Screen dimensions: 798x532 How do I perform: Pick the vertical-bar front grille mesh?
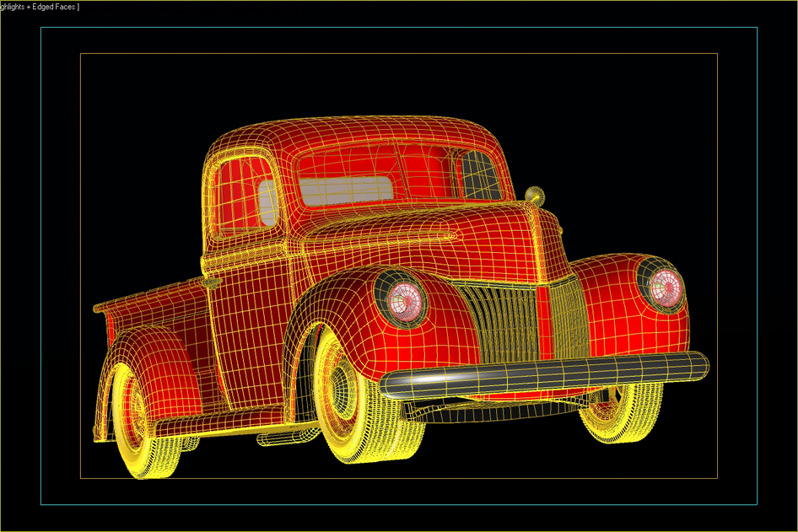[521, 320]
